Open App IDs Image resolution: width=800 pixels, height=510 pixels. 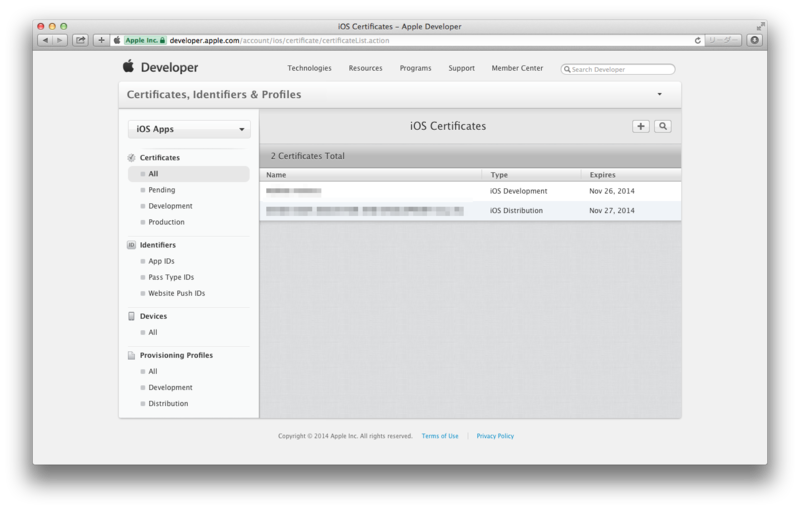[161, 261]
